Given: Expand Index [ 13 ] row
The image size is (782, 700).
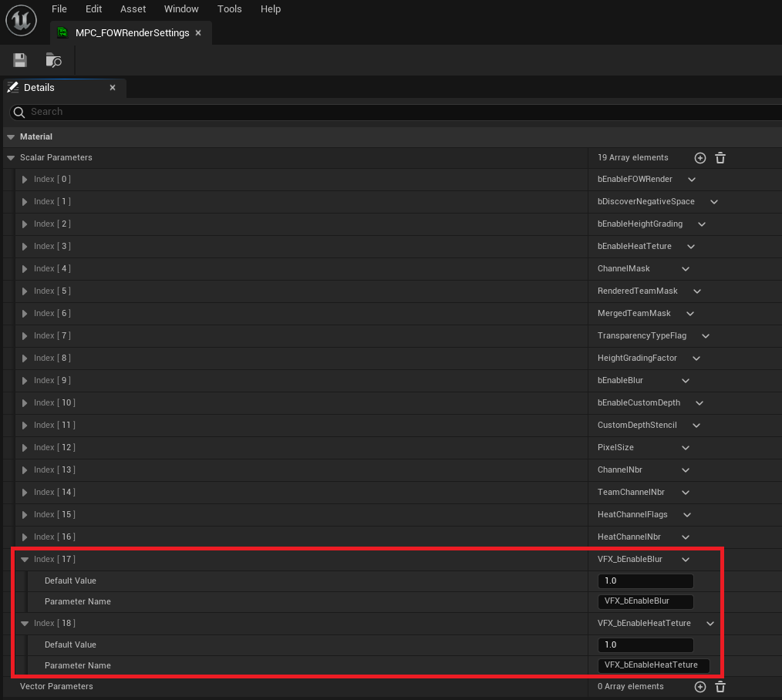Looking at the screenshot, I should [25, 470].
